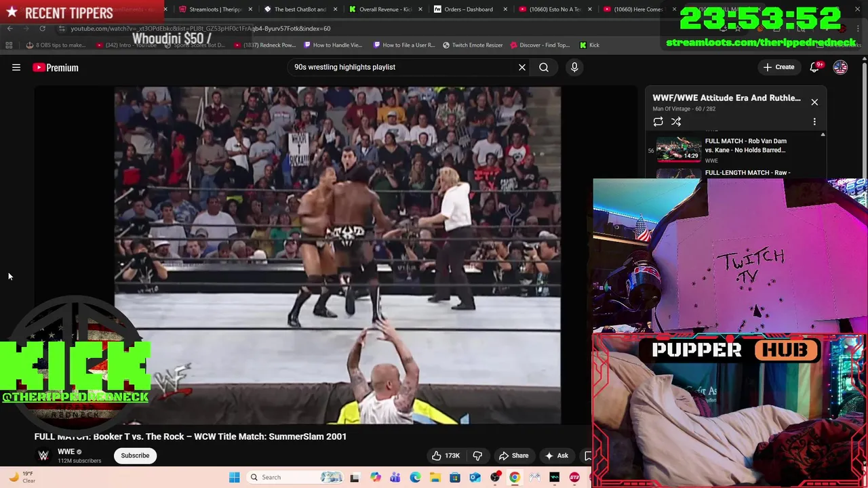
Task: Open the Kick bookmark
Action: (x=589, y=45)
